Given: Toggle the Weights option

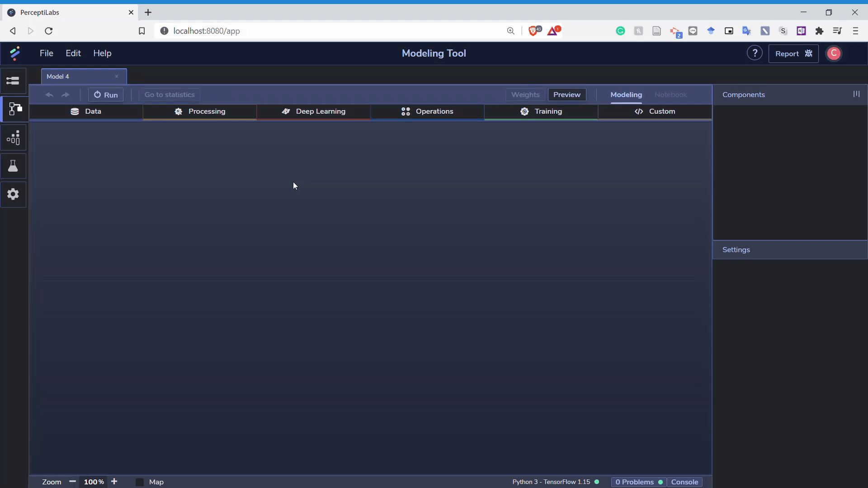Looking at the screenshot, I should 525,95.
